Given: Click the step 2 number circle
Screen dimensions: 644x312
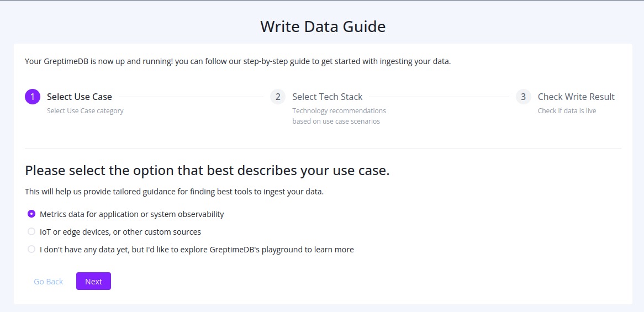Looking at the screenshot, I should pyautogui.click(x=278, y=97).
